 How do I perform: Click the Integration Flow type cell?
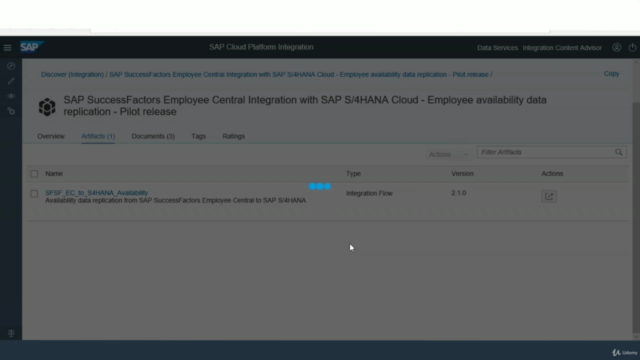pos(369,193)
